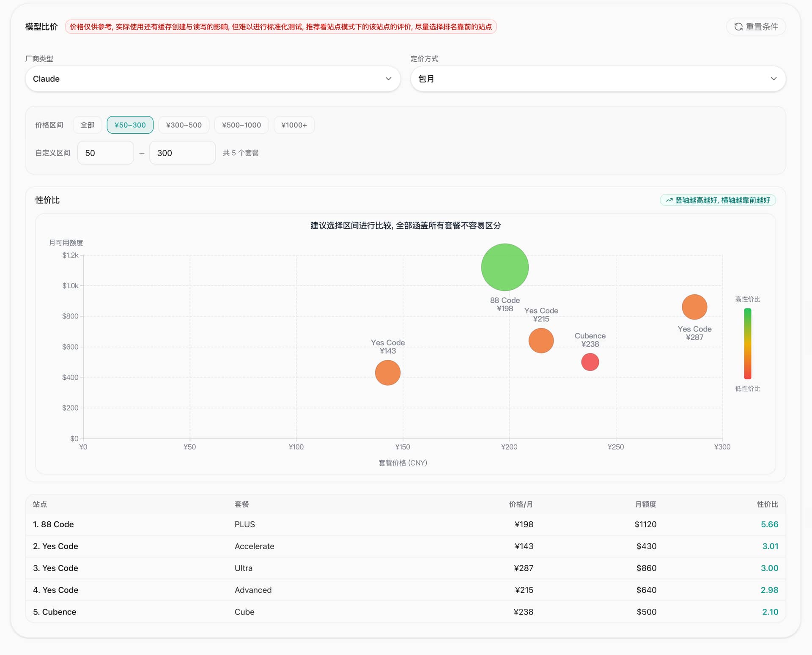Screen dimensions: 812x655
Task: Select the ¥300~500 price range chip
Action: point(184,125)
